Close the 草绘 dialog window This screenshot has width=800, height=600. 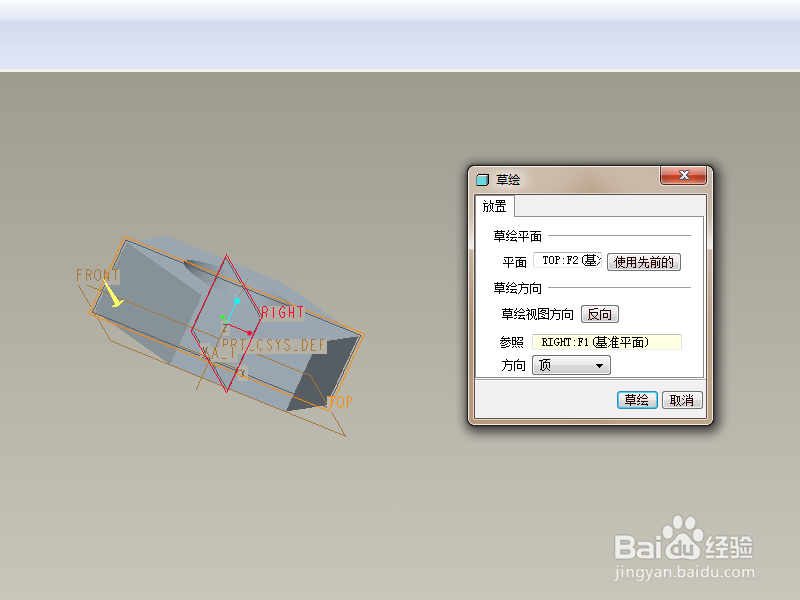click(x=684, y=175)
